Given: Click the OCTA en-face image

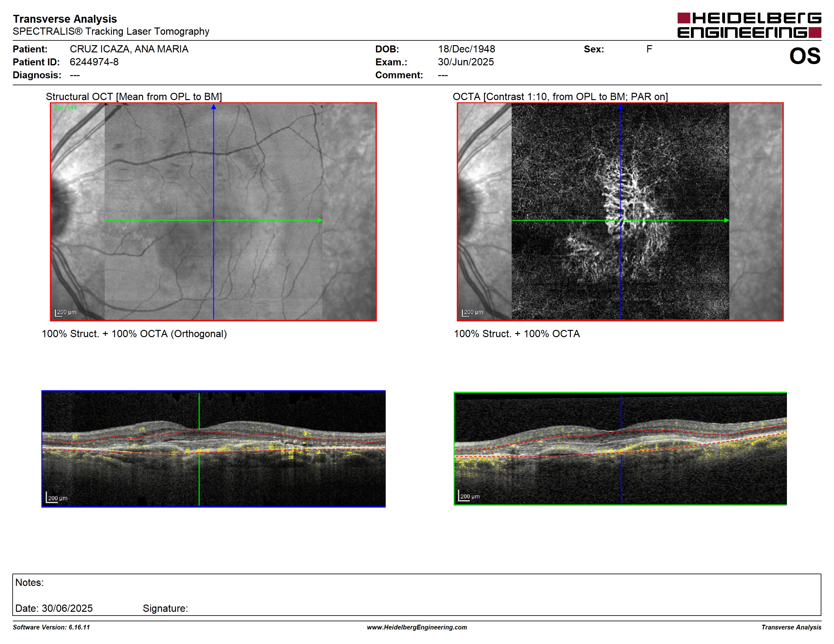Looking at the screenshot, I should (x=620, y=212).
